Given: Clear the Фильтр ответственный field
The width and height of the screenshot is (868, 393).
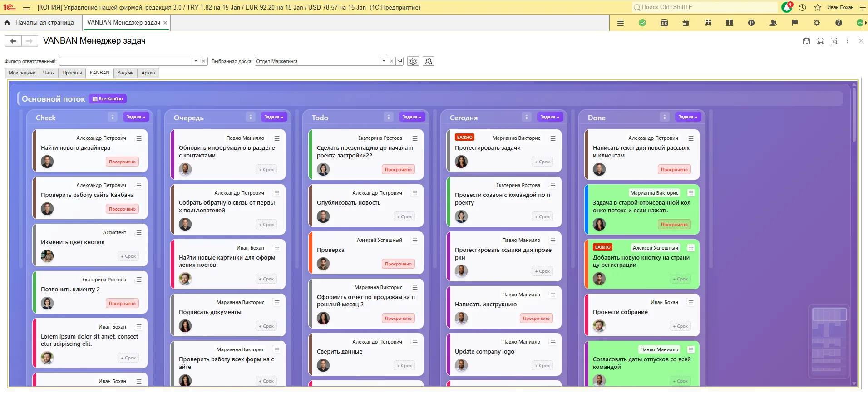Looking at the screenshot, I should click(204, 61).
